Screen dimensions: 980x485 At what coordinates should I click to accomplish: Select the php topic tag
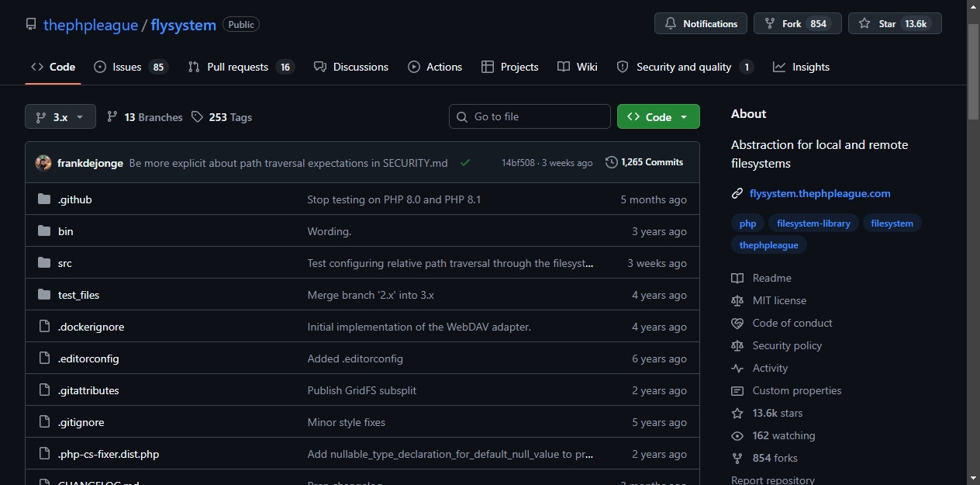748,223
